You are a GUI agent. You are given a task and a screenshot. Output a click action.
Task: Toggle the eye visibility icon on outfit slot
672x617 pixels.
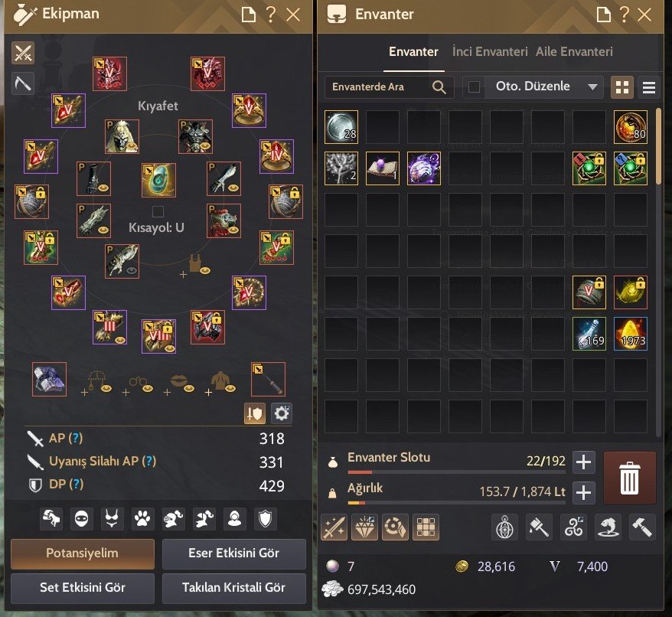tap(132, 270)
